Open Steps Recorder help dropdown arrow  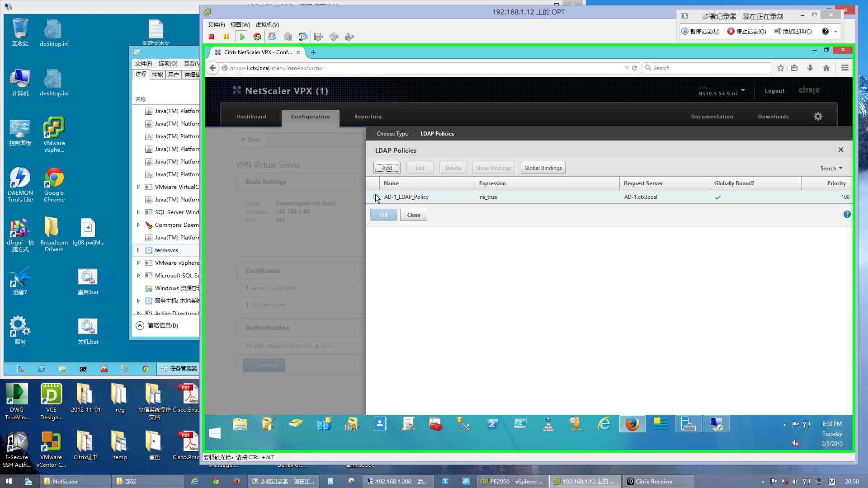[836, 32]
